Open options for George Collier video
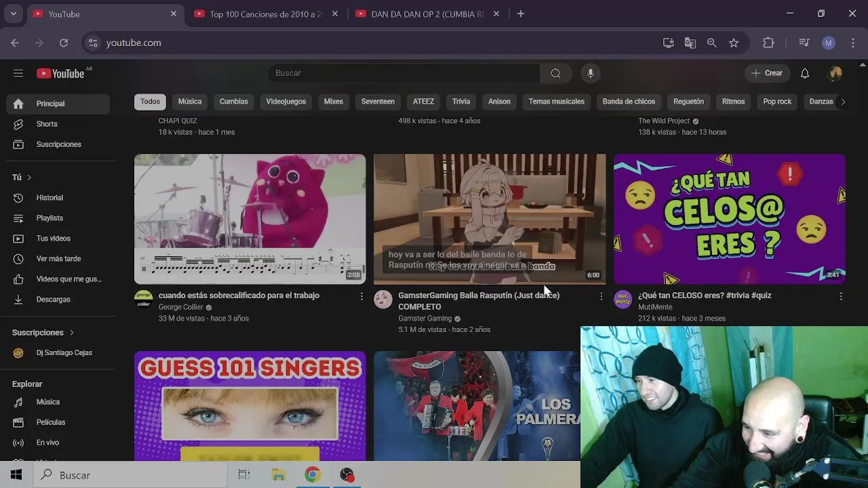 361,296
